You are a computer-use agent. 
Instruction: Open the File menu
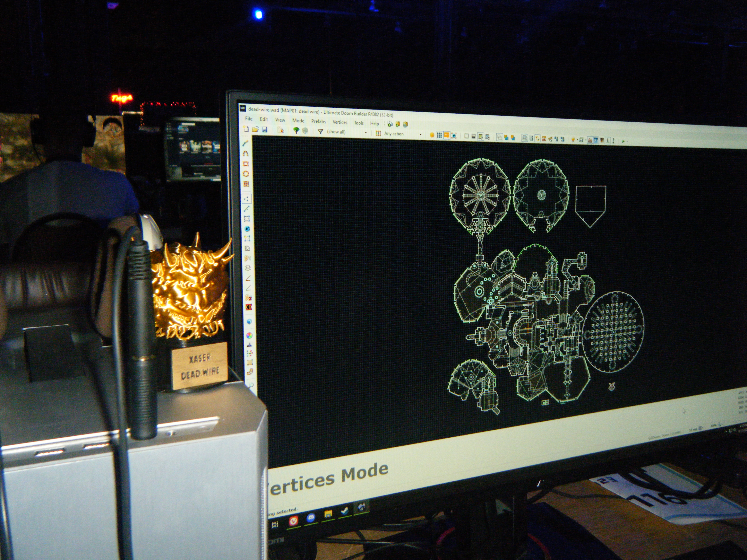(x=249, y=119)
